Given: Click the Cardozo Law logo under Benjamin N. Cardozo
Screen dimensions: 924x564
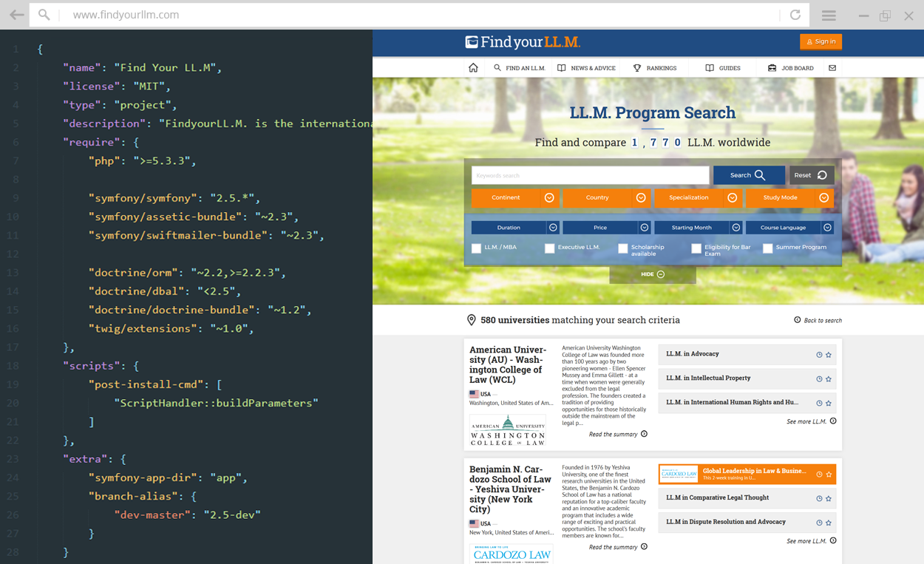Looking at the screenshot, I should 512,554.
